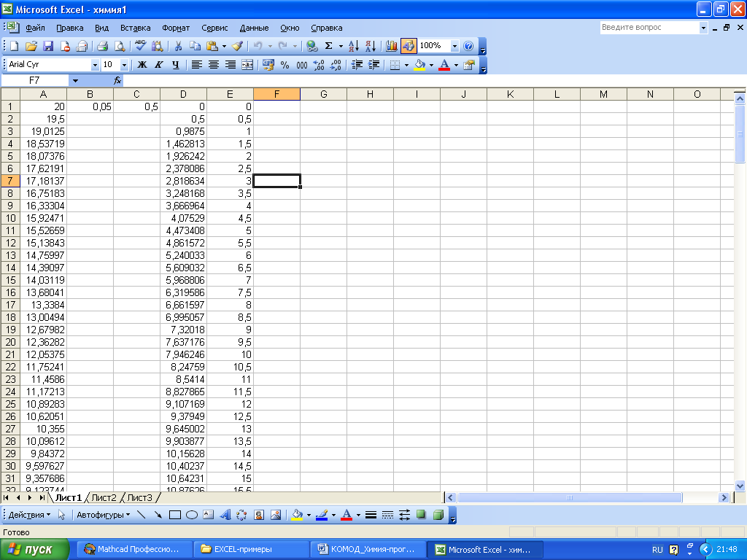The width and height of the screenshot is (747, 560).
Task: Click the Print Preview icon
Action: (119, 46)
